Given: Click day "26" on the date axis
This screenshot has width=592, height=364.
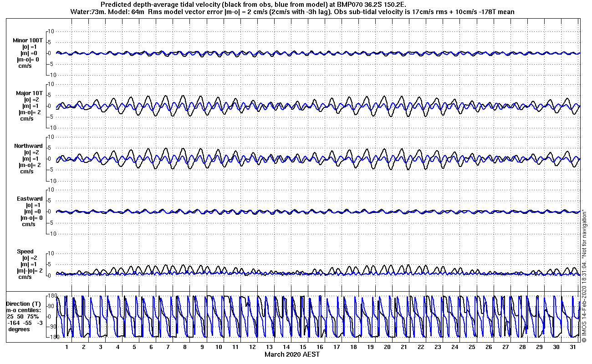Looking at the screenshot, I should [x=488, y=347].
